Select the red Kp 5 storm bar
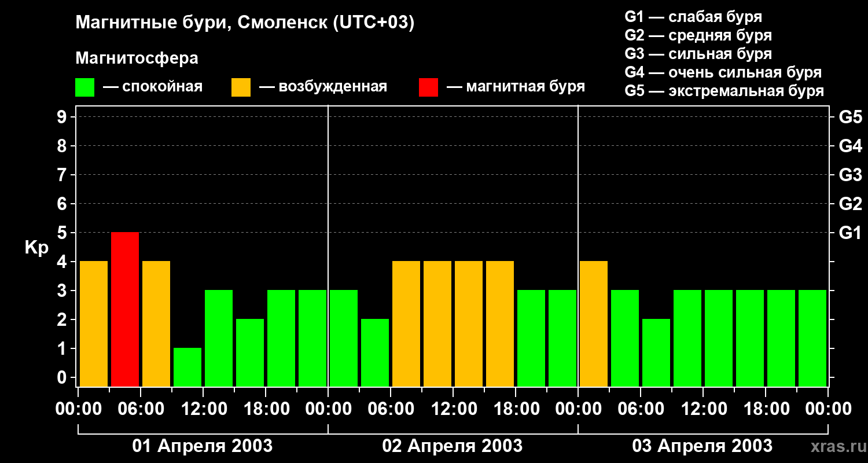Viewport: 868px width, 463px height. tap(125, 309)
